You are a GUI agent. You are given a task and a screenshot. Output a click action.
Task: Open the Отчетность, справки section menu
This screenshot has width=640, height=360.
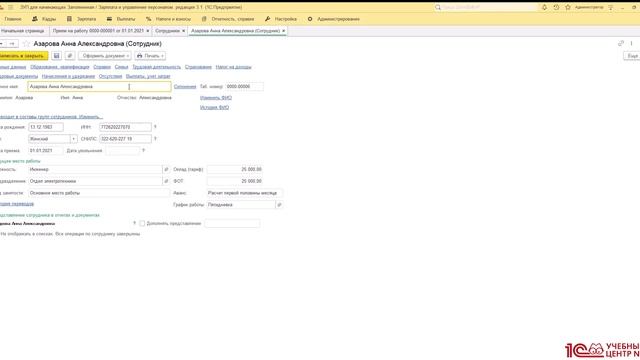(x=228, y=19)
